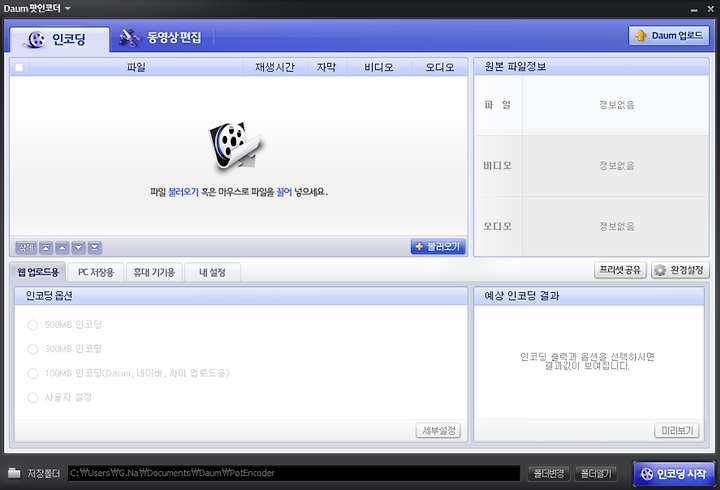This screenshot has height=490, width=720.
Task: Open the 인코딩 tab
Action: (59, 39)
